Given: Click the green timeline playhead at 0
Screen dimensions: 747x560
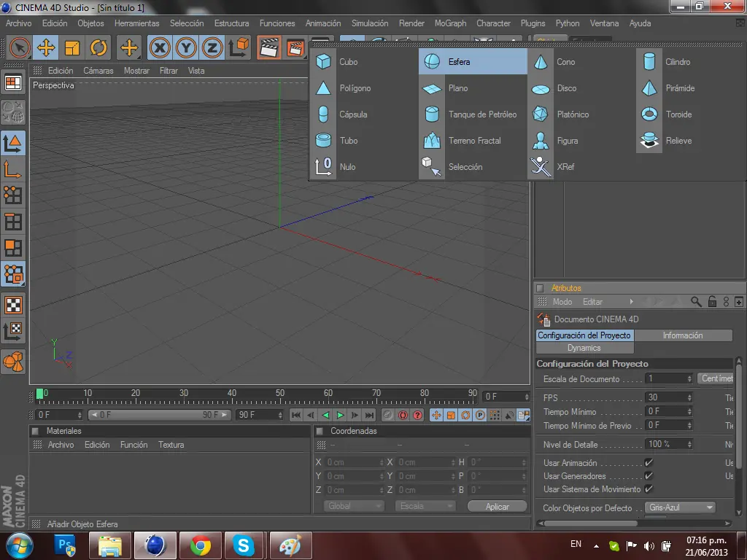Looking at the screenshot, I should pyautogui.click(x=40, y=394).
